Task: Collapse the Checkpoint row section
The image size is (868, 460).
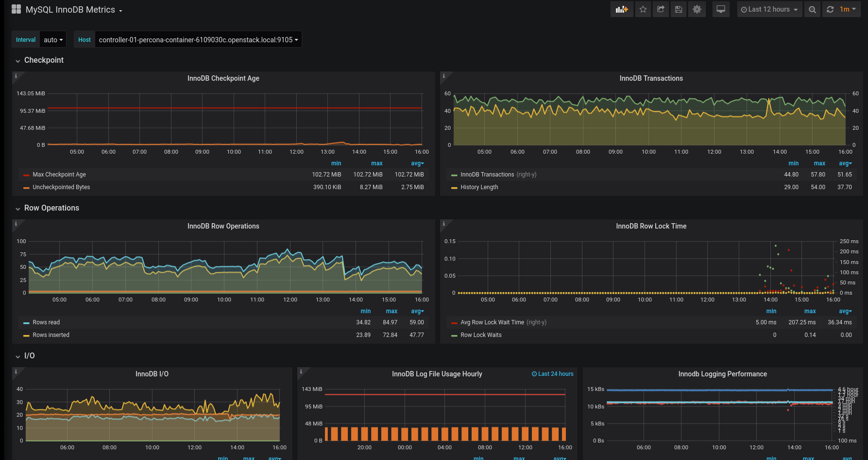Action: click(44, 60)
